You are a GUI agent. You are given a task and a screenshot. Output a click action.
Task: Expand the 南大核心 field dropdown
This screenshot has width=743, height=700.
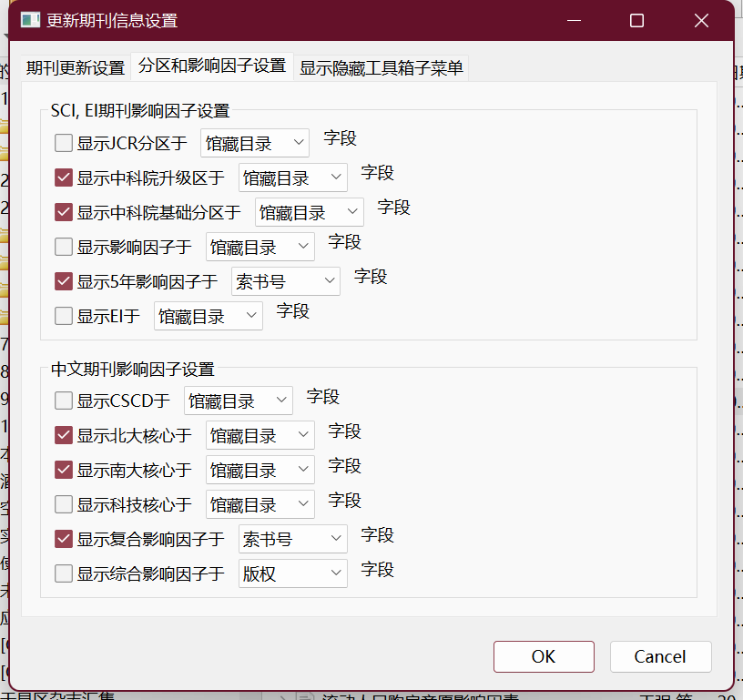[260, 470]
